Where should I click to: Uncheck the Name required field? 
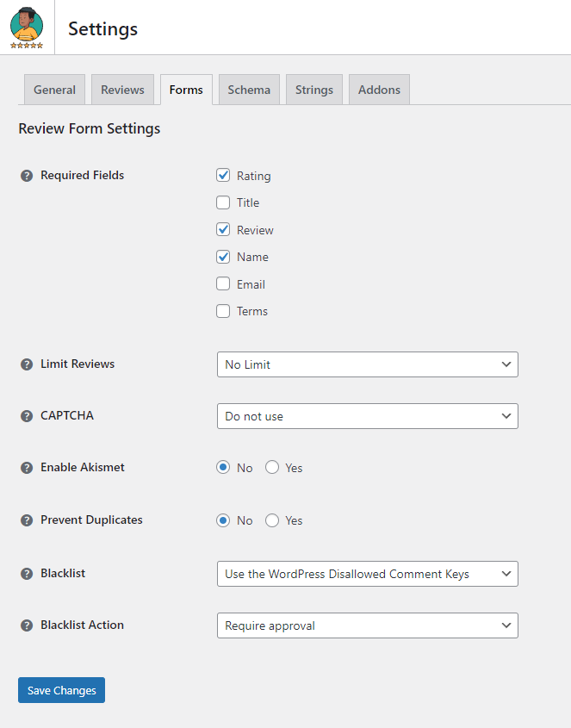coord(223,257)
